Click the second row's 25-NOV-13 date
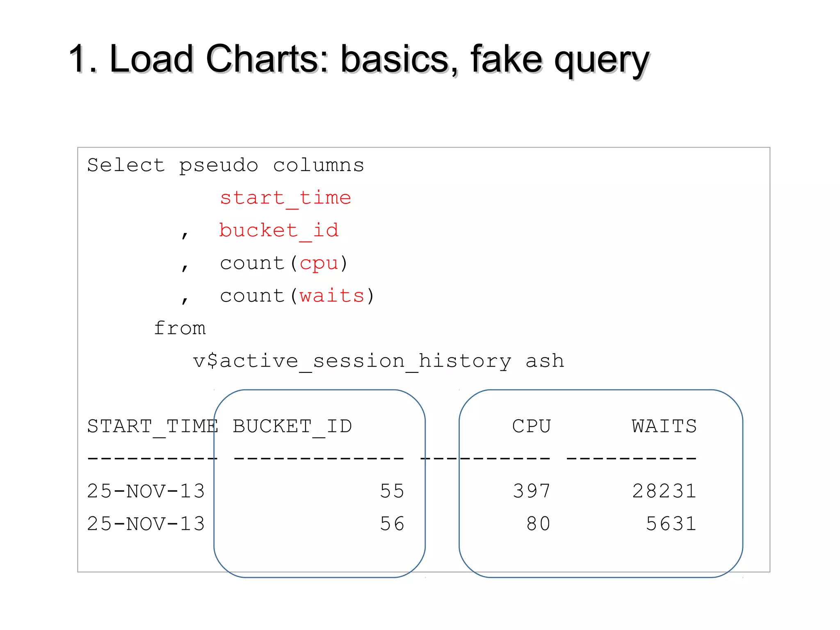 [x=146, y=524]
